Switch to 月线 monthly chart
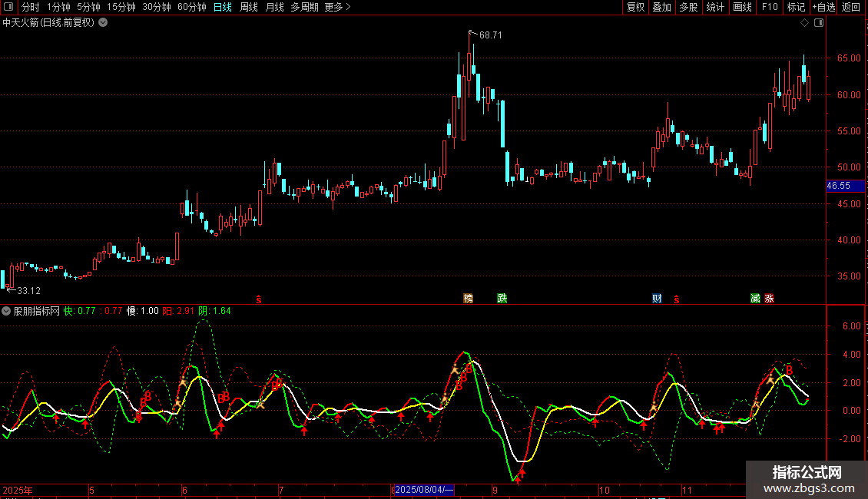 click(x=274, y=7)
